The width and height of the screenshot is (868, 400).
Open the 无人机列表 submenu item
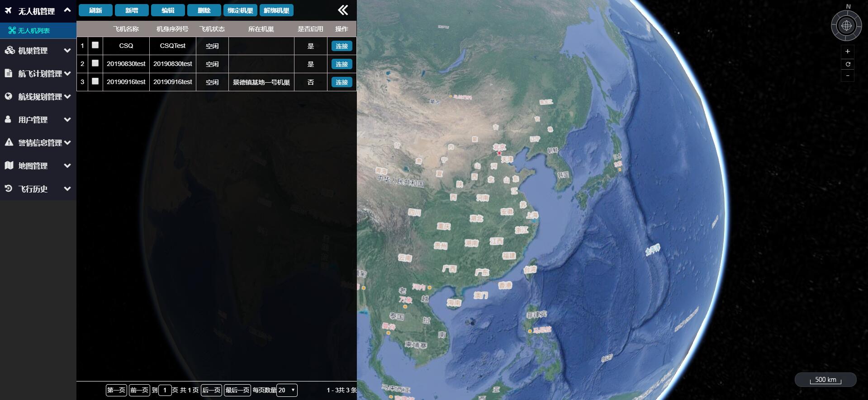pos(38,30)
